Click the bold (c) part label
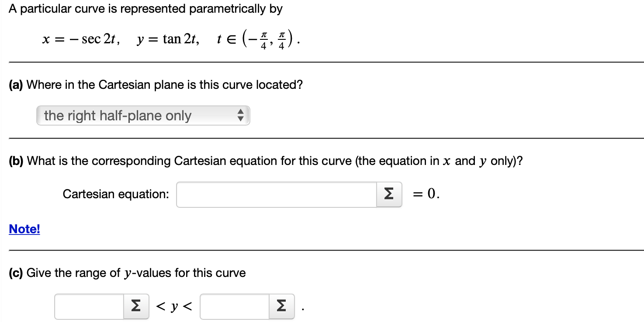This screenshot has width=644, height=322. click(x=16, y=273)
